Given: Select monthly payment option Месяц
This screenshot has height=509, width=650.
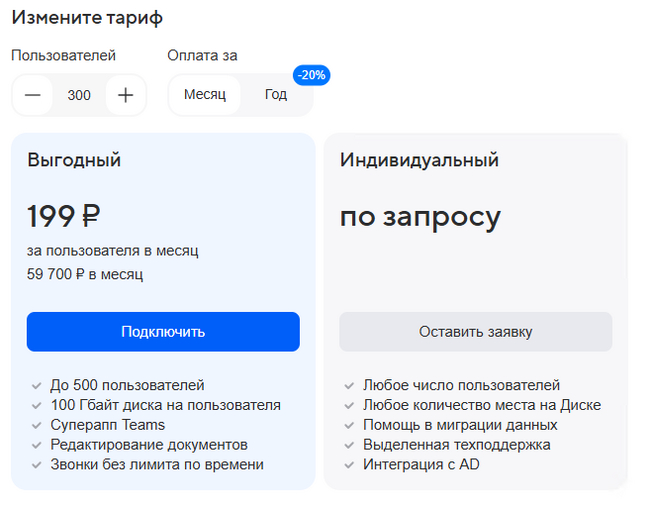Looking at the screenshot, I should click(205, 95).
